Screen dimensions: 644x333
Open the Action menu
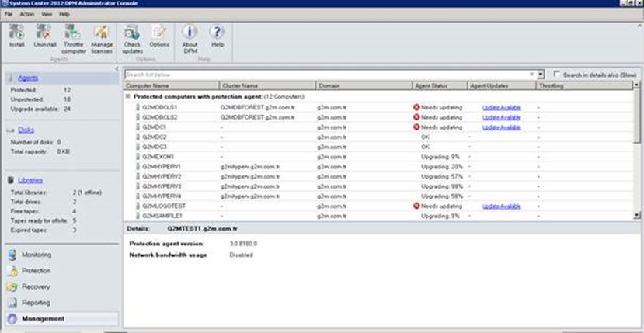pos(27,14)
